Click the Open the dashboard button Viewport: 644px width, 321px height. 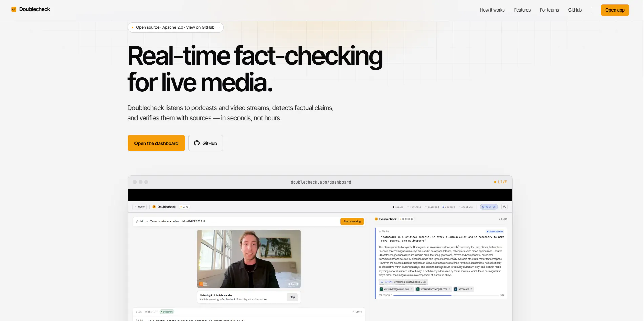(x=156, y=143)
